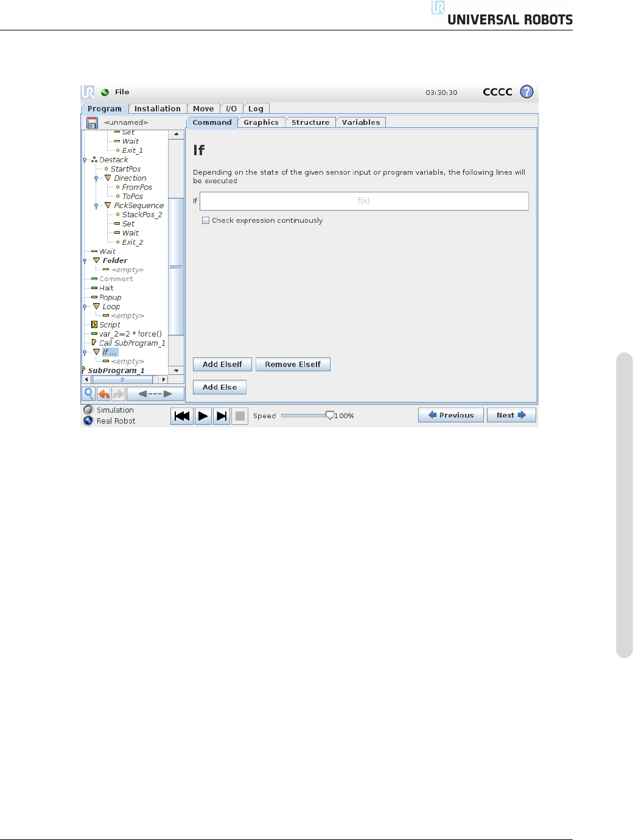Click the If expression f(x) input field

pos(364,201)
